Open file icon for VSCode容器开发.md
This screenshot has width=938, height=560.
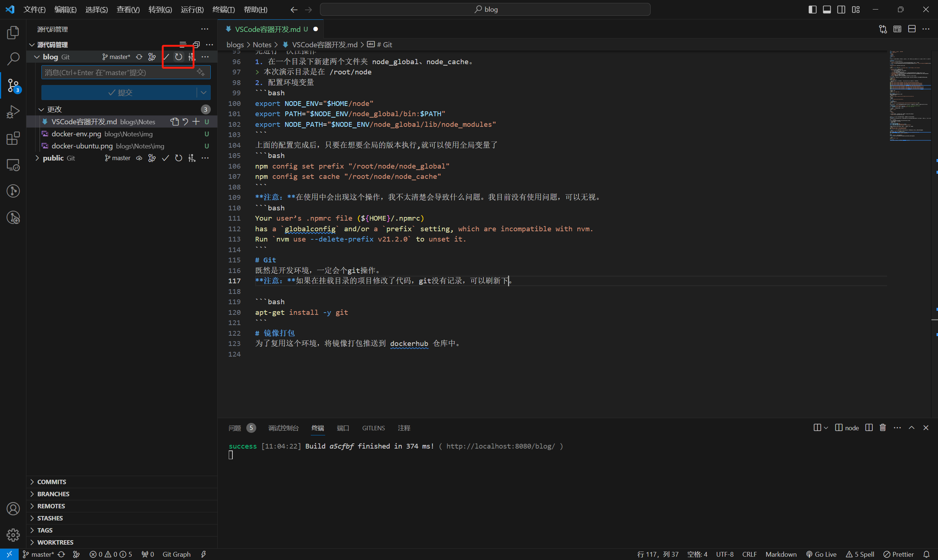(x=174, y=122)
